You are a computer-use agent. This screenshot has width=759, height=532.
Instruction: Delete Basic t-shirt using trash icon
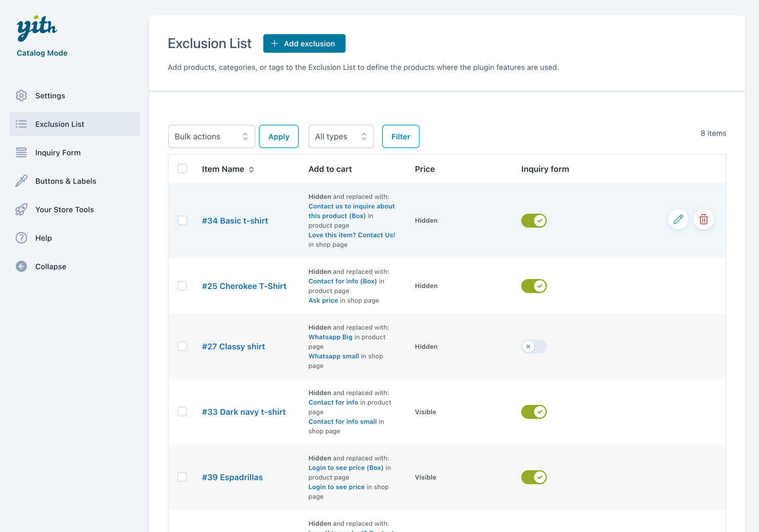(703, 220)
